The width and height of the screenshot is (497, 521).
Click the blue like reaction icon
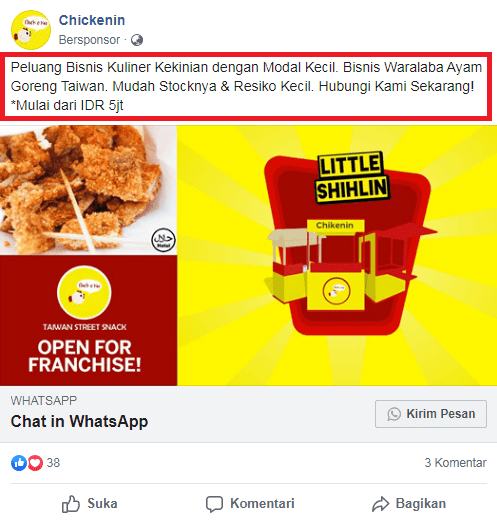click(x=19, y=463)
